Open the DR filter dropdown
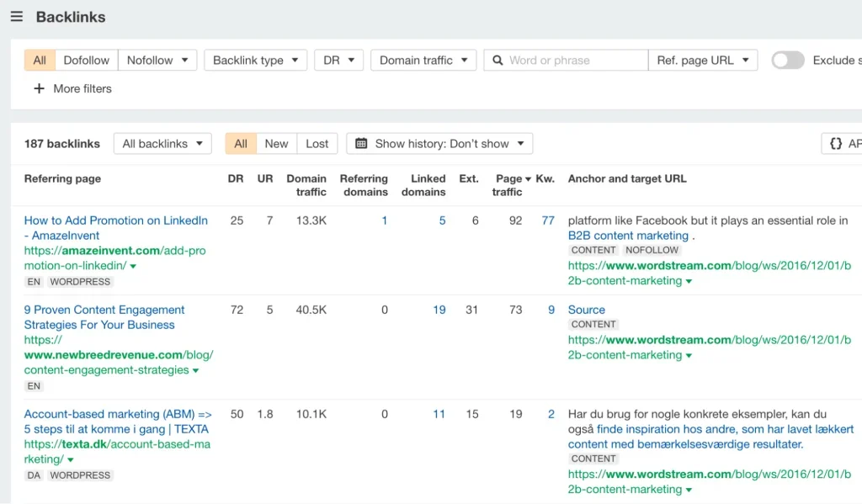Viewport: 862px width, 504px height. (x=338, y=60)
